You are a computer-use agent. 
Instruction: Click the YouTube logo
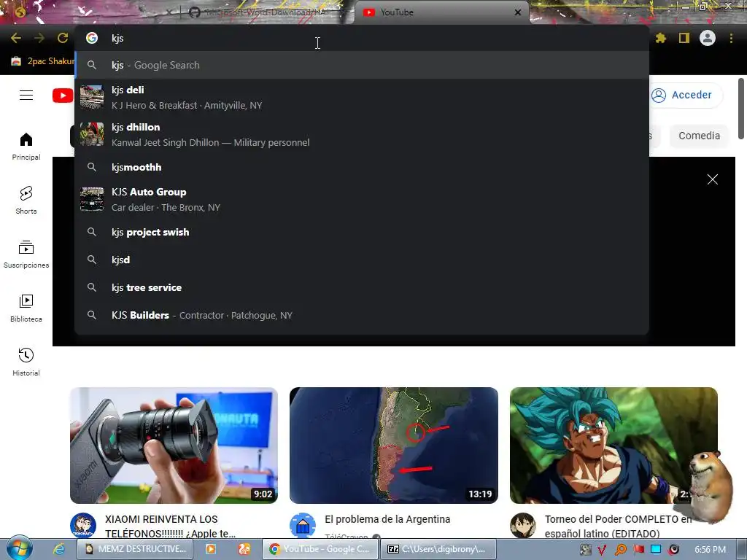click(63, 96)
